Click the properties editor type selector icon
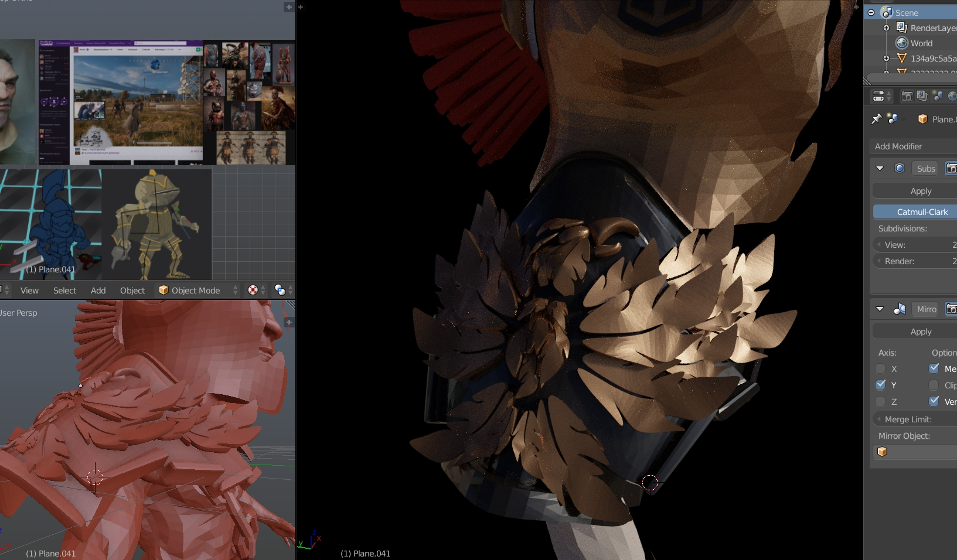 [x=881, y=96]
